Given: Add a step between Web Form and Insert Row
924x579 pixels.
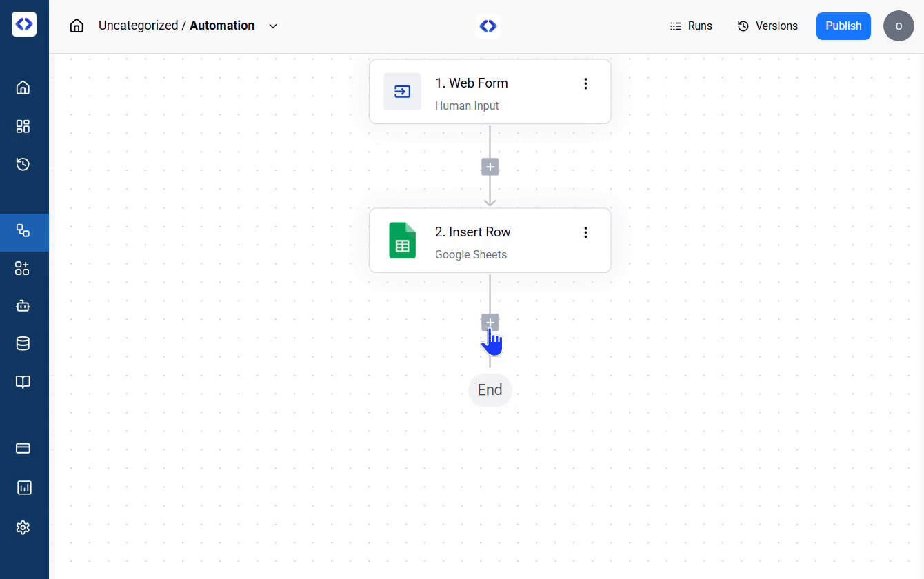Looking at the screenshot, I should pos(490,167).
